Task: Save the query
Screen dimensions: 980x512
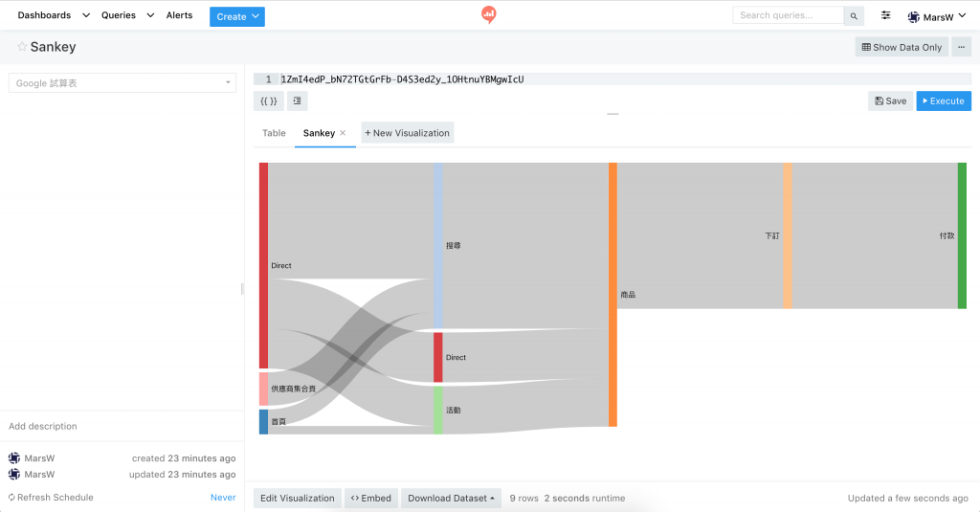Action: pyautogui.click(x=891, y=100)
